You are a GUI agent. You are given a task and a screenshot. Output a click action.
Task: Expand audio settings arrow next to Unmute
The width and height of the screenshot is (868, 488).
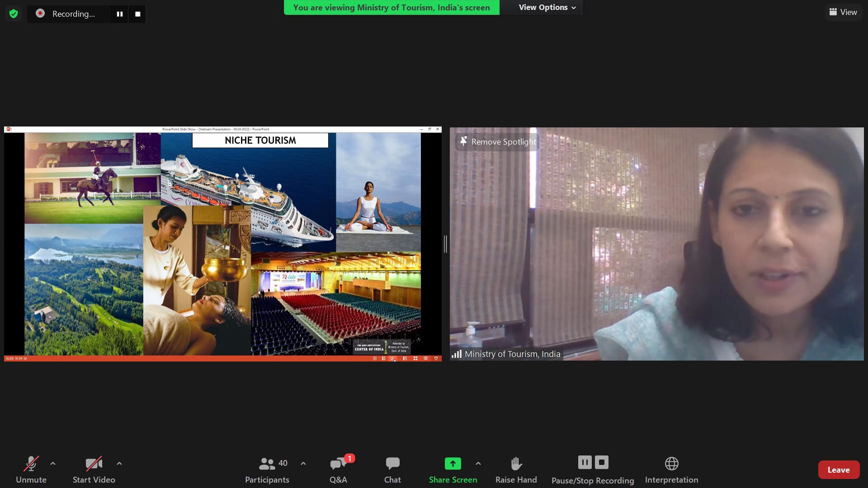(x=53, y=464)
